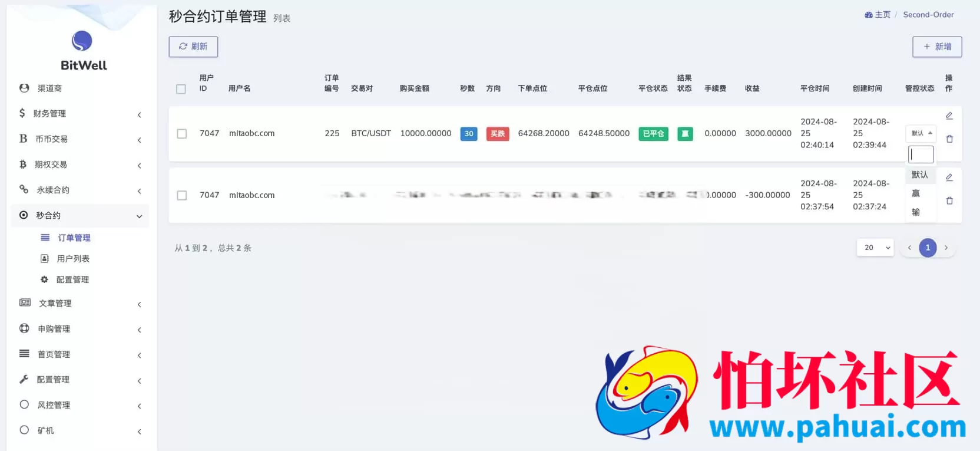Click the blue 30 seconds badge
980x451 pixels.
pos(469,134)
